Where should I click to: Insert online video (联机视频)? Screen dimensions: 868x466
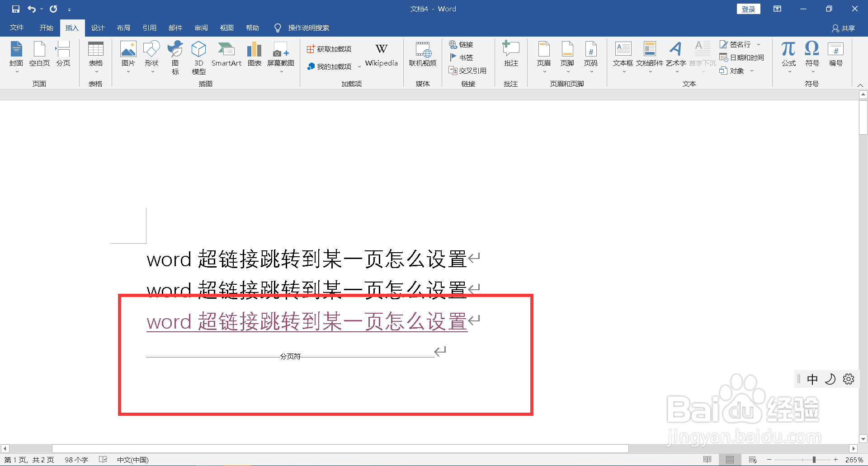423,54
